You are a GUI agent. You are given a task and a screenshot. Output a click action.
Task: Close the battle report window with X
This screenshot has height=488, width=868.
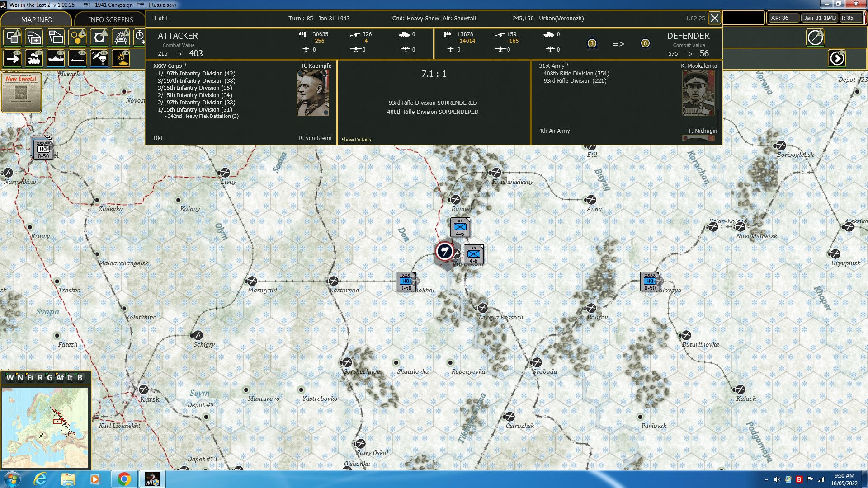(714, 19)
